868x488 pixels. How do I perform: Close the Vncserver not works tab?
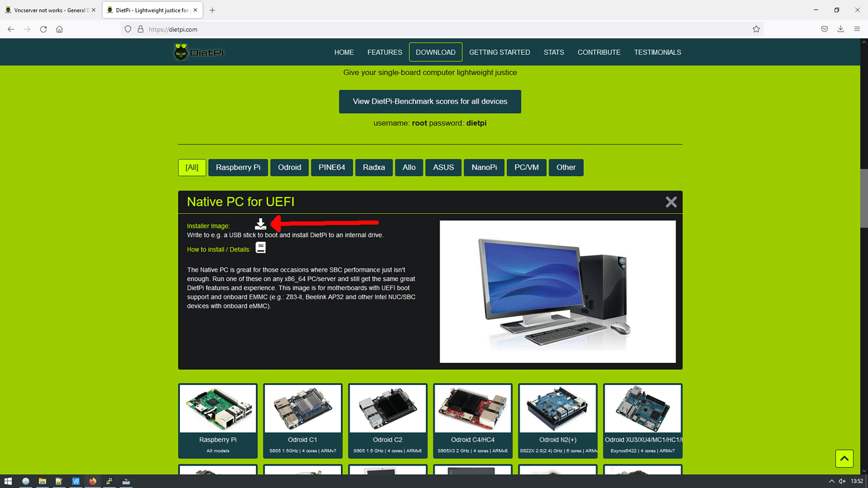tap(94, 10)
